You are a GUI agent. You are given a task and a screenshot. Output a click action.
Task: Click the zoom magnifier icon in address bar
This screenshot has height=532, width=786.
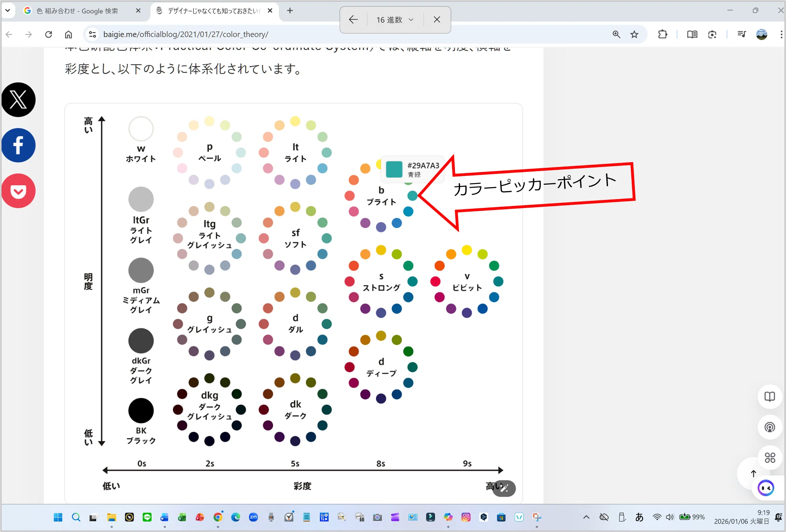(x=616, y=35)
